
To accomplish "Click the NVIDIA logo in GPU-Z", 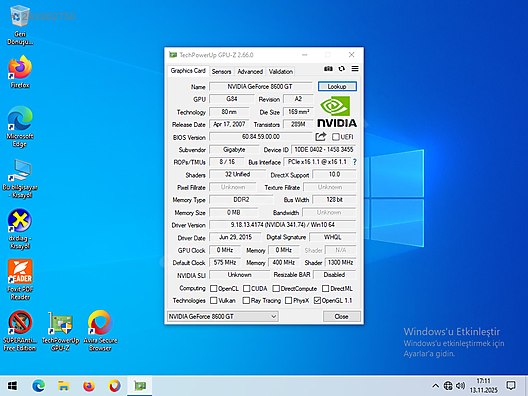I will point(337,112).
